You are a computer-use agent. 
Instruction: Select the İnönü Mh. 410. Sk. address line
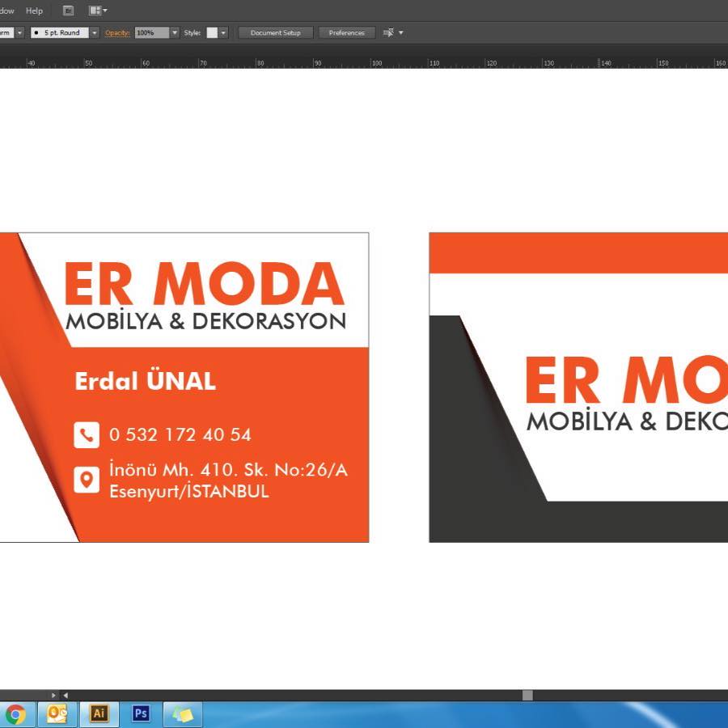click(228, 469)
